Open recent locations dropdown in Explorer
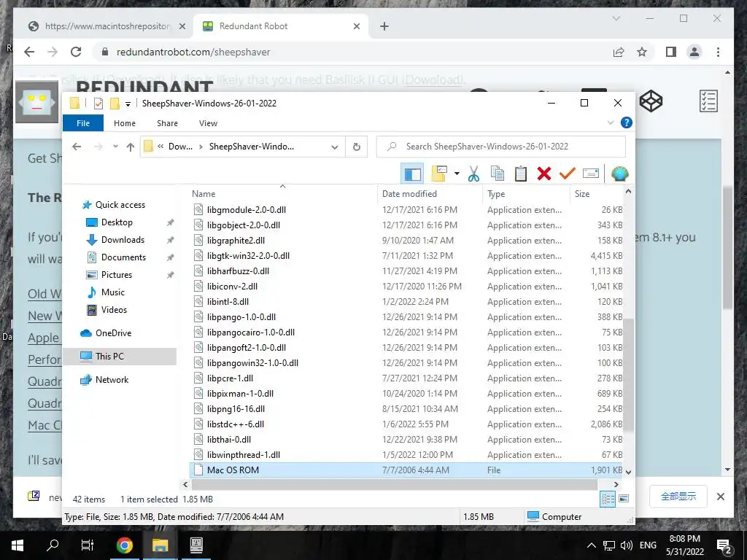Screen dimensions: 747x560 coord(115,147)
